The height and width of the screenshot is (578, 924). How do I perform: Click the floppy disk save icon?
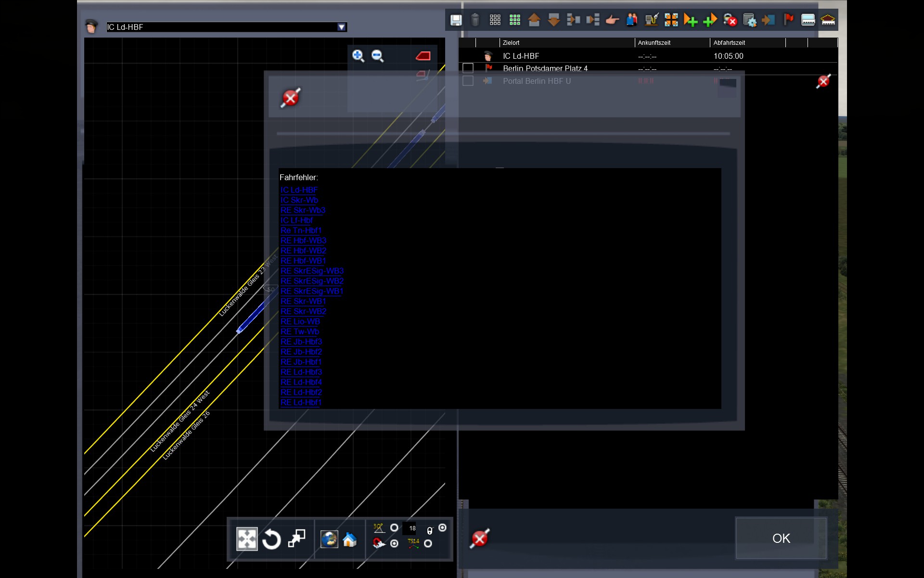456,20
